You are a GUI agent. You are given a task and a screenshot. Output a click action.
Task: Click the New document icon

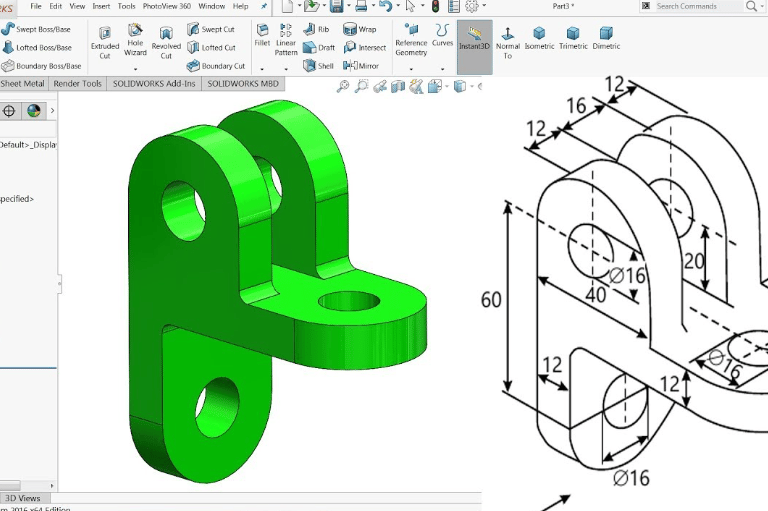pyautogui.click(x=288, y=6)
